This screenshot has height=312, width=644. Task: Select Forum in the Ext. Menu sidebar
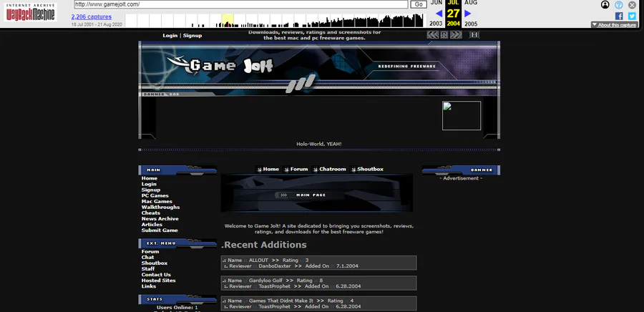(150, 252)
